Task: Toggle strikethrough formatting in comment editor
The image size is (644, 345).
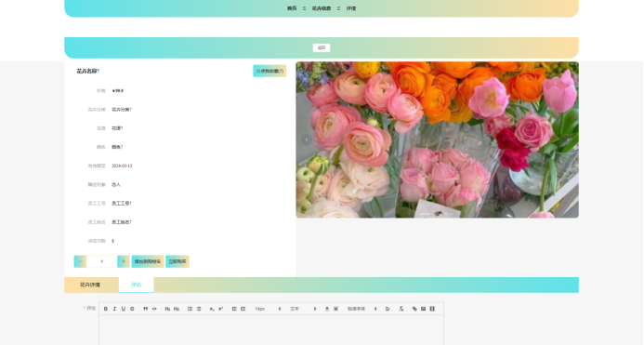Action: 132,309
